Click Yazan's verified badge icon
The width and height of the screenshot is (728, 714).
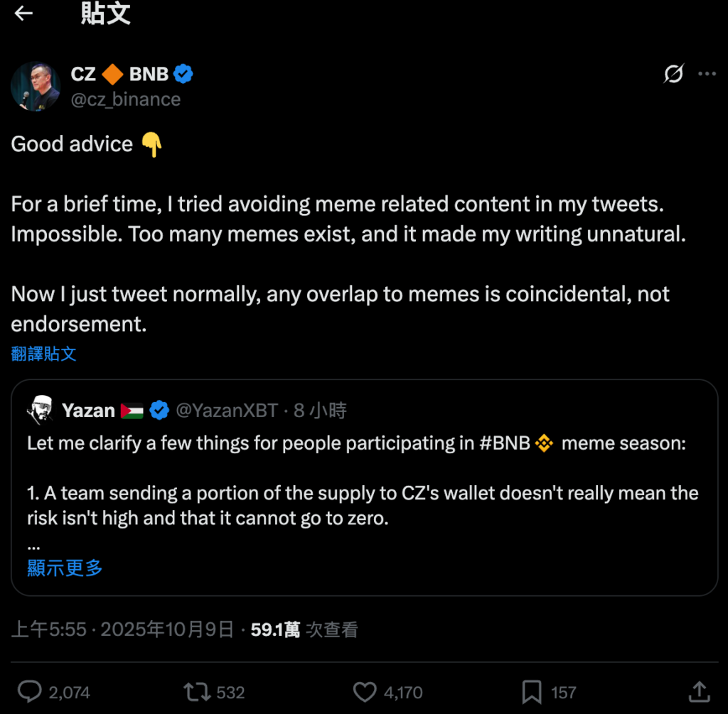click(x=159, y=410)
